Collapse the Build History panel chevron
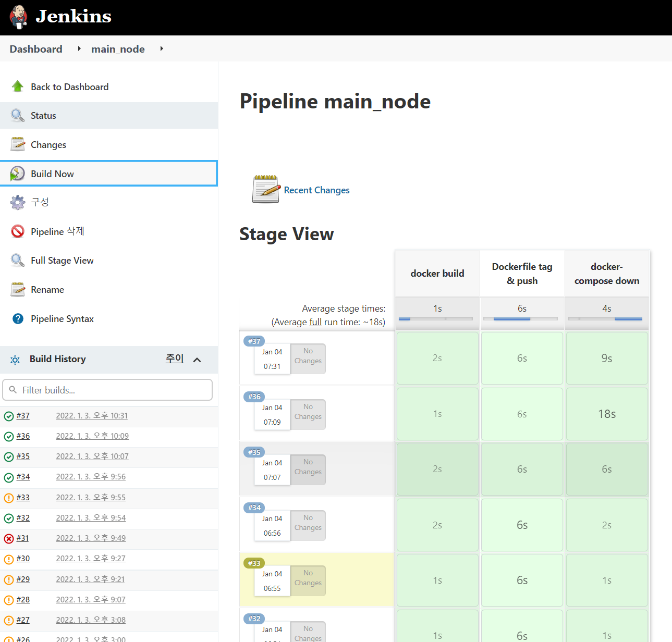This screenshot has width=672, height=642. [x=197, y=360]
